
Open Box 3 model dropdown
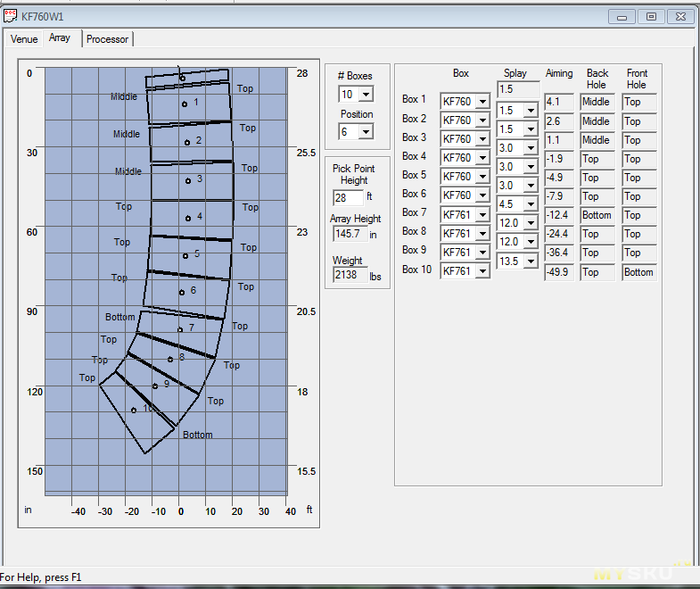[x=482, y=139]
